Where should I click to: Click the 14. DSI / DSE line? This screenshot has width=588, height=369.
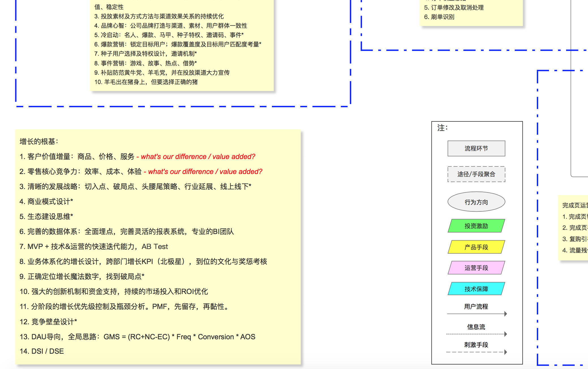(42, 351)
